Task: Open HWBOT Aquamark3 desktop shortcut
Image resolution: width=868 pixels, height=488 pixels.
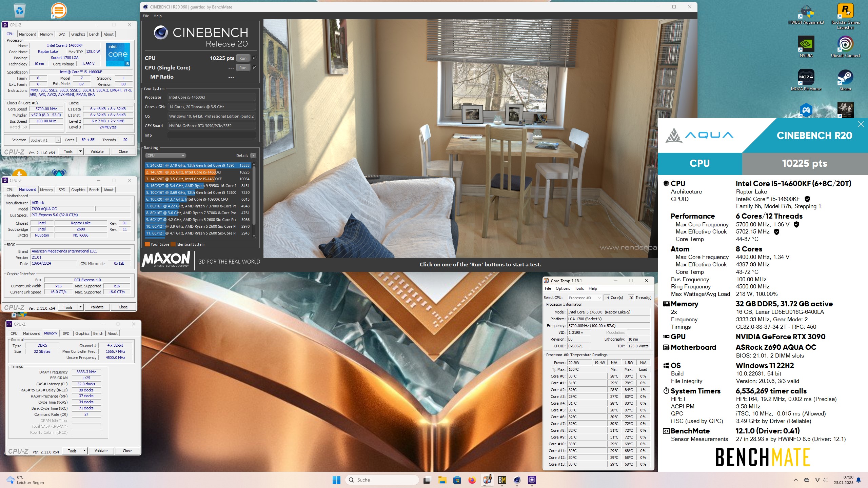Action: point(806,15)
